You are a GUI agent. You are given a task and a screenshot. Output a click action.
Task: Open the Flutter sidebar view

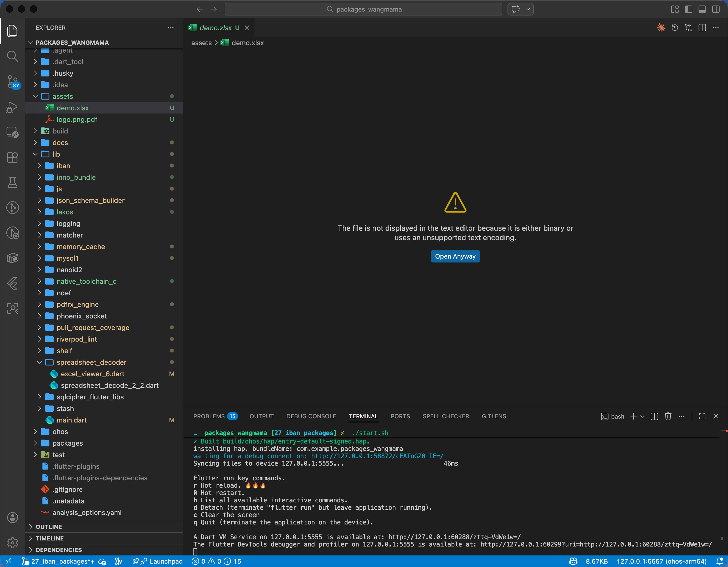[12, 283]
